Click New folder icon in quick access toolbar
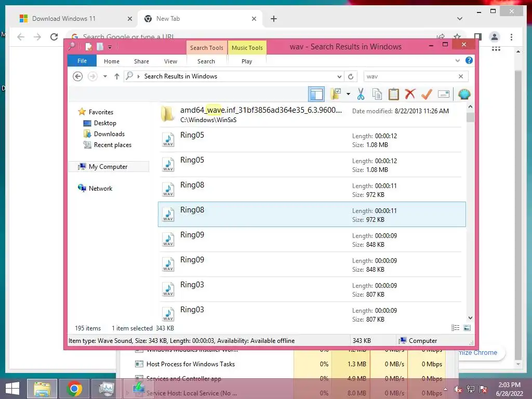The width and height of the screenshot is (532, 399). pyautogui.click(x=100, y=47)
